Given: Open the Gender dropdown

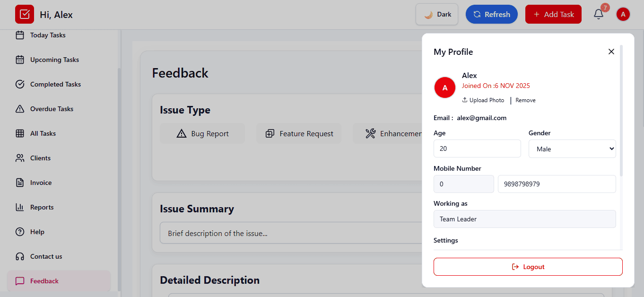Looking at the screenshot, I should tap(572, 148).
